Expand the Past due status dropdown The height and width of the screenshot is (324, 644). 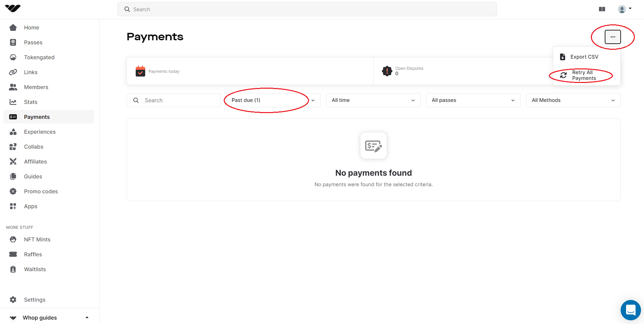[x=272, y=100]
